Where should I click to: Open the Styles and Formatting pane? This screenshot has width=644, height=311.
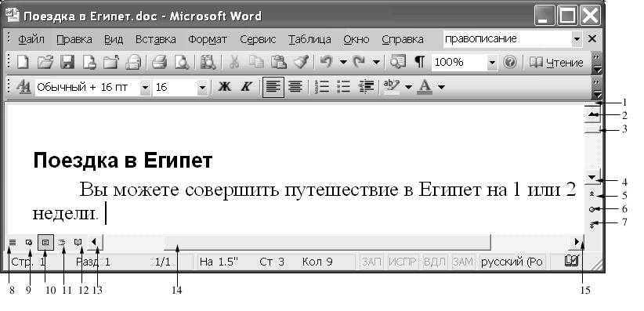[x=23, y=87]
